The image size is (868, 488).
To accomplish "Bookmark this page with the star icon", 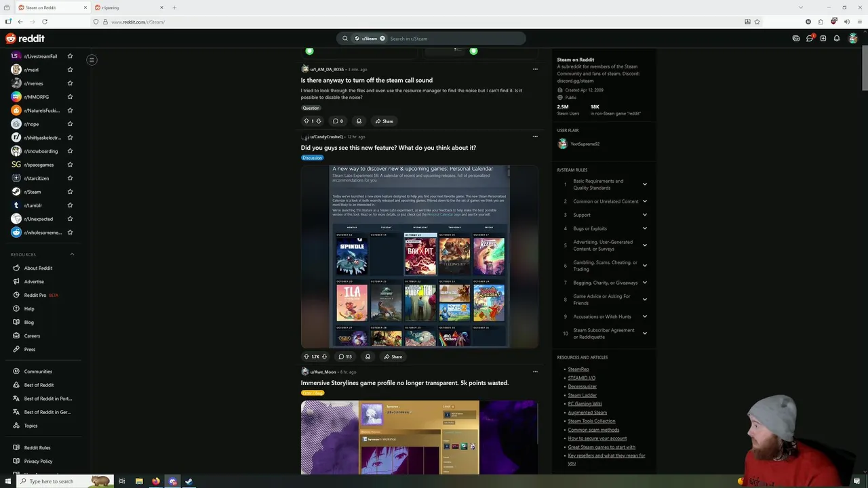I will click(757, 22).
